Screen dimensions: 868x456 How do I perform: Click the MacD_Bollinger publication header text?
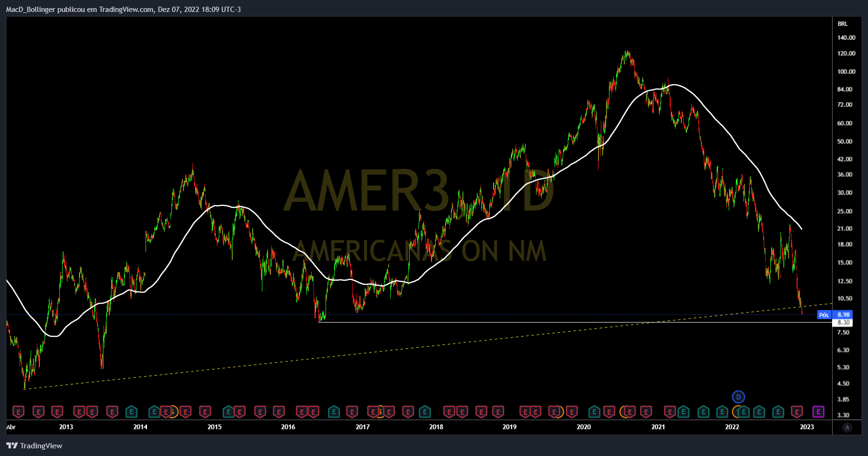tap(124, 9)
